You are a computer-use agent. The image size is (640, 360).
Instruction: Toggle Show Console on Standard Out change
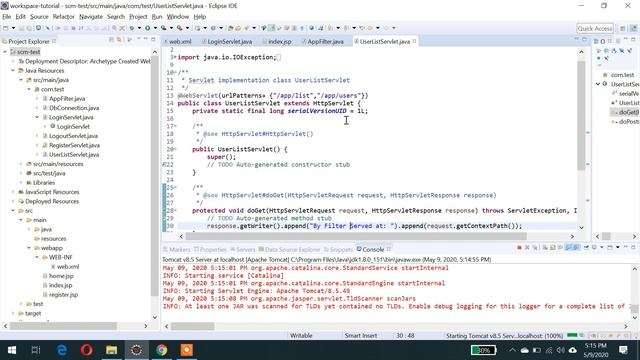tap(568, 247)
